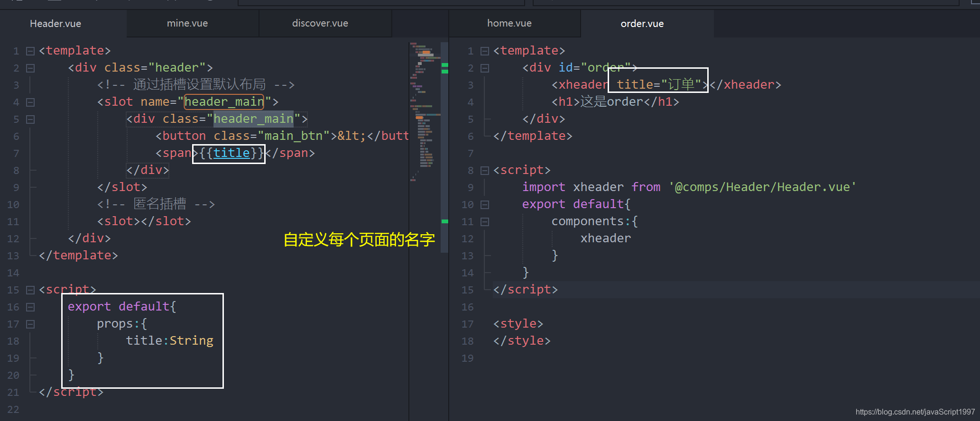Click the '@comps/Header/Header.vue' import path
The height and width of the screenshot is (421, 980).
(762, 187)
